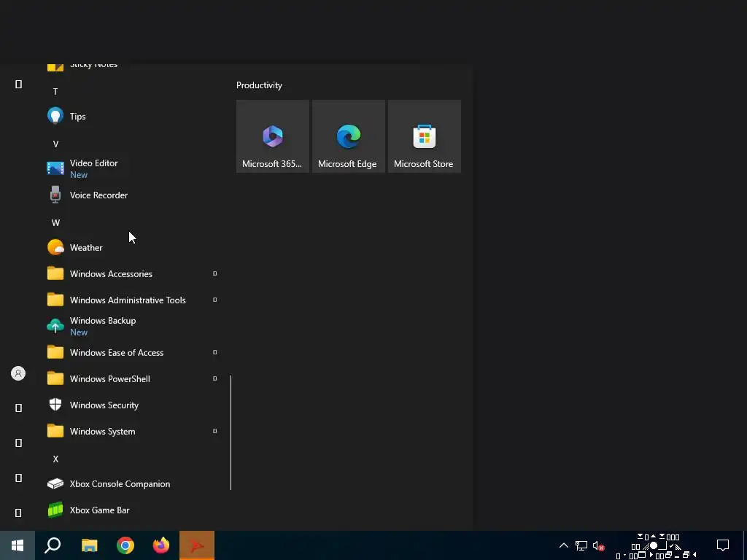Click the X letter header
The image size is (747, 560).
(55, 459)
